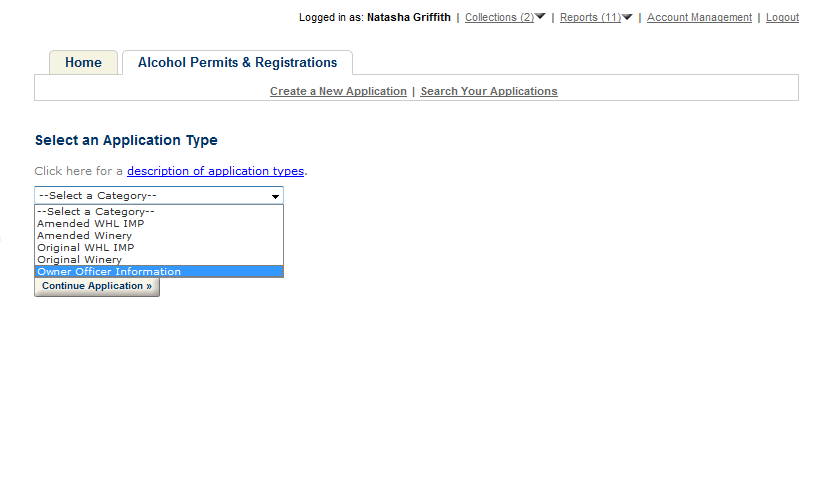Open Search Your Applications link
The height and width of the screenshot is (480, 829).
(x=489, y=91)
